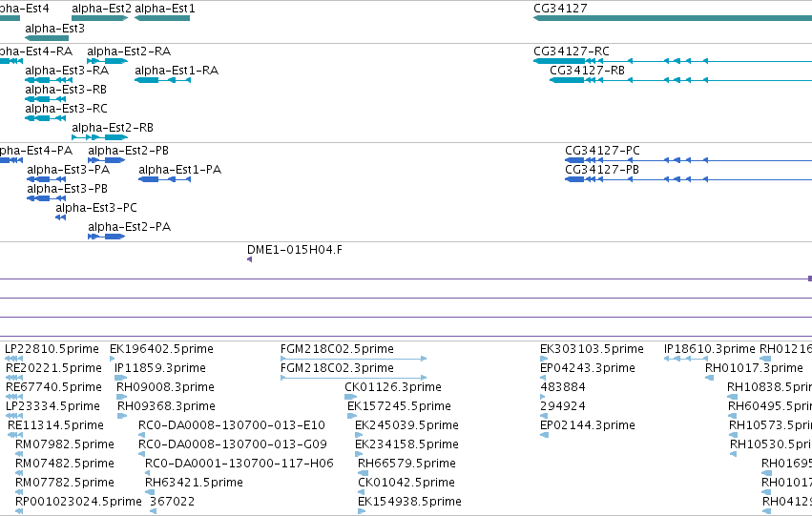Click the alpha-Est3 gene label
The image size is (812, 516).
[54, 29]
